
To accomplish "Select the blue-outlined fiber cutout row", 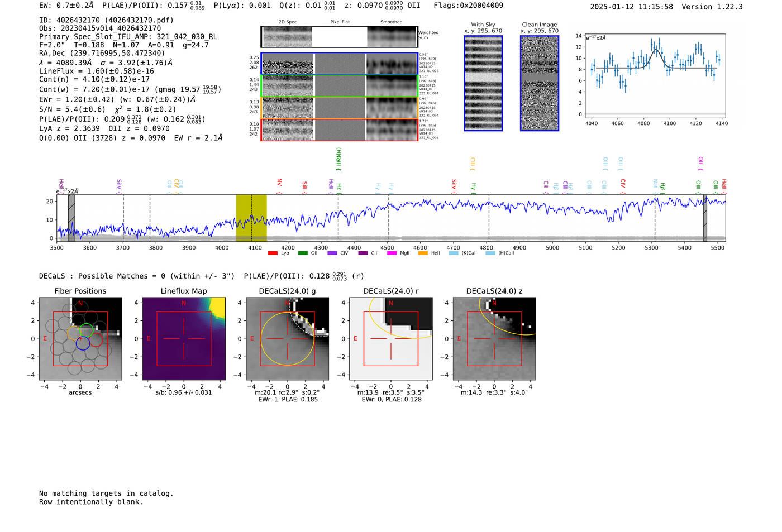I will (340, 64).
